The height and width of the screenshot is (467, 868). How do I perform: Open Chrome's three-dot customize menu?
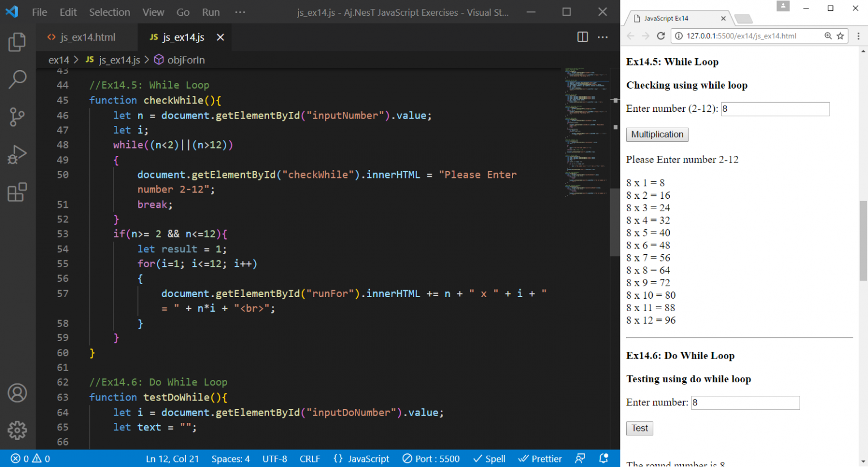pyautogui.click(x=860, y=35)
